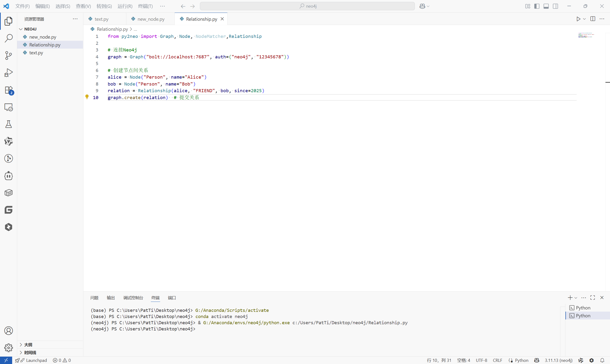
Task: Open the Extensions view with badge
Action: point(9,90)
